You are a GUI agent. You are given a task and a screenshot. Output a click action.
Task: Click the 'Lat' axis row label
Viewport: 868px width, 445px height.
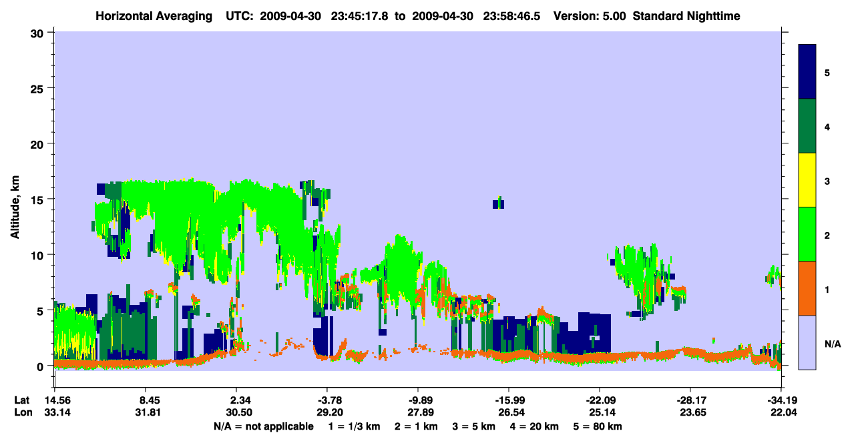click(x=21, y=400)
